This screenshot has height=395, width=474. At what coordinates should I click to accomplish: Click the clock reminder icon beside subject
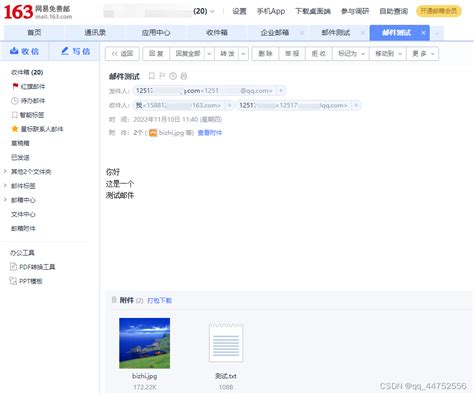173,76
